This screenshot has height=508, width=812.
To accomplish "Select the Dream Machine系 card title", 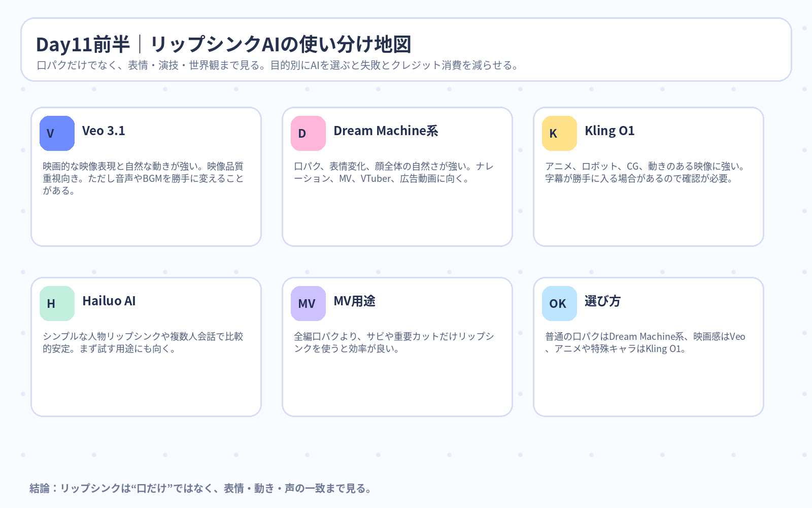I will [386, 131].
